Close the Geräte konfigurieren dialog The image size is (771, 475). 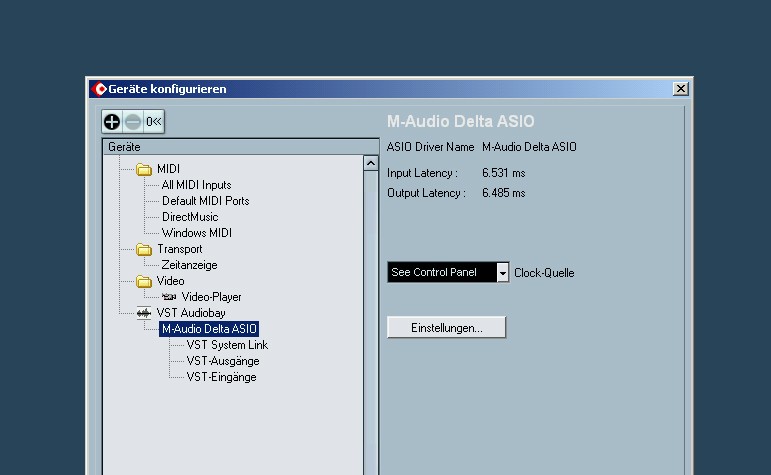tap(681, 89)
